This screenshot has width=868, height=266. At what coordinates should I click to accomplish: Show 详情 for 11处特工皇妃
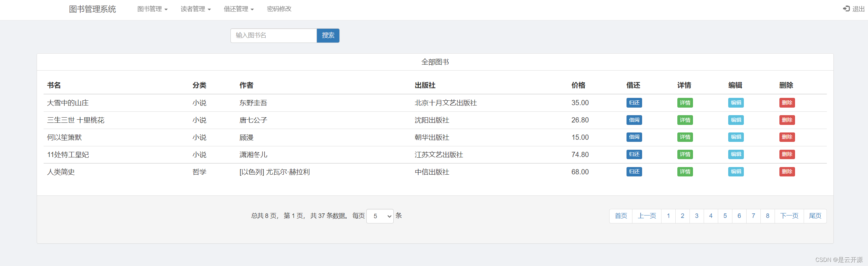pos(685,155)
